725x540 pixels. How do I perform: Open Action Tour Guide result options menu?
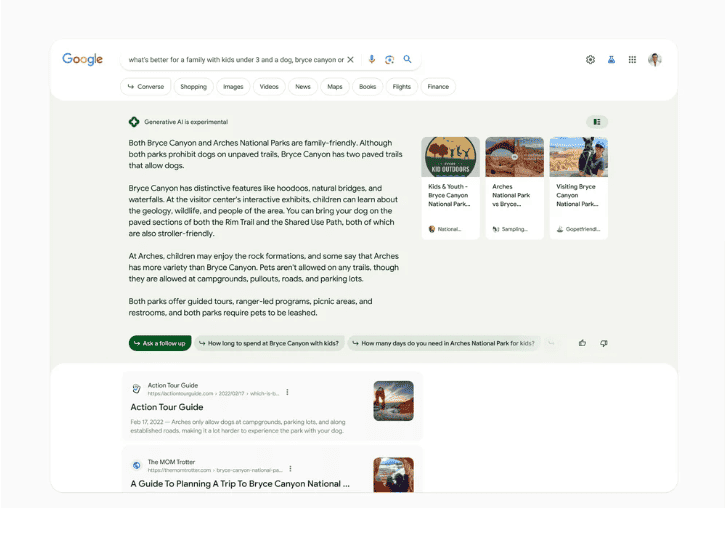point(287,392)
